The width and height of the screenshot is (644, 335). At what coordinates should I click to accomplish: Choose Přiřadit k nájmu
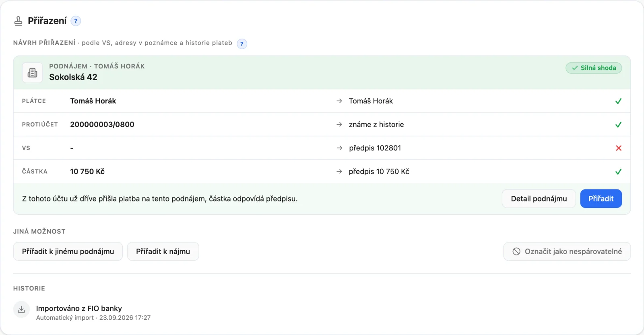pos(163,251)
